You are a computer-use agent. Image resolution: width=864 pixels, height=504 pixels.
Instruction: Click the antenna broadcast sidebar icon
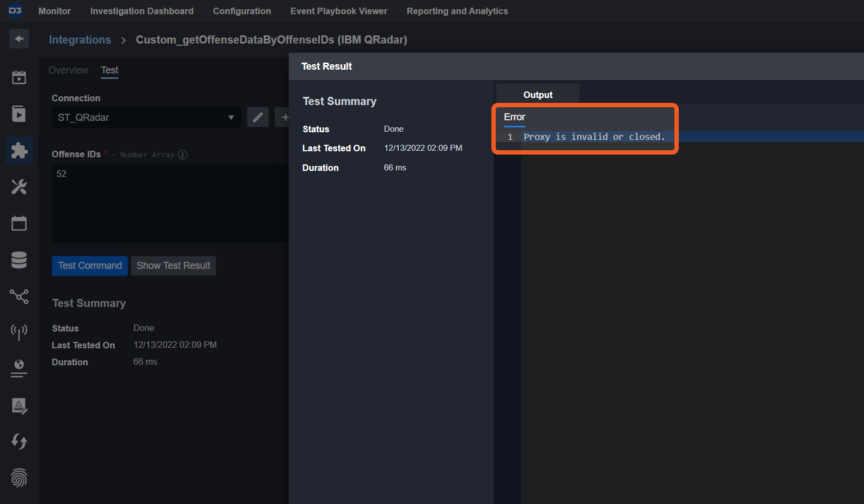19,331
